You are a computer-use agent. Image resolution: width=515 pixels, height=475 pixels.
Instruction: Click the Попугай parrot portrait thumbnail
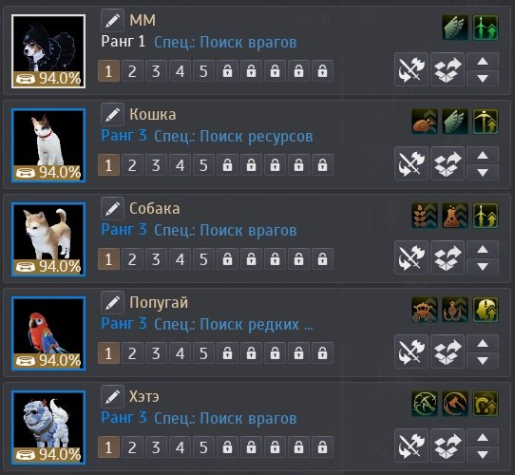(x=48, y=333)
